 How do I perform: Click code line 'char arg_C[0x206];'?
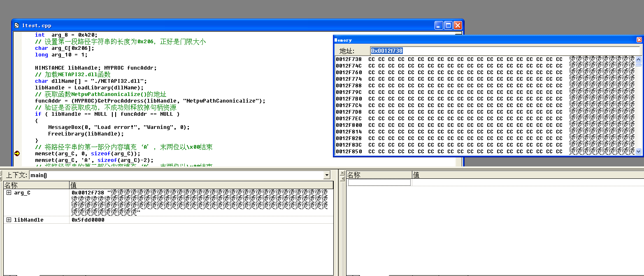pos(65,48)
